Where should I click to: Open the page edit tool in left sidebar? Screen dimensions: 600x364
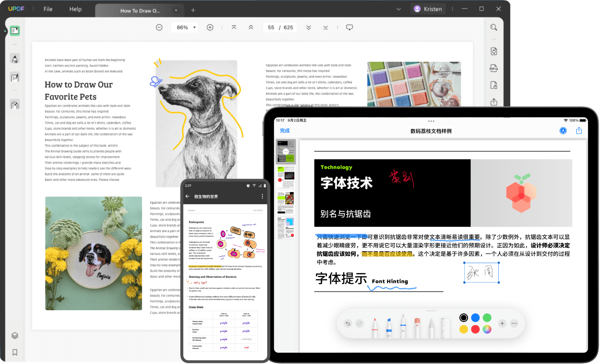pyautogui.click(x=14, y=77)
